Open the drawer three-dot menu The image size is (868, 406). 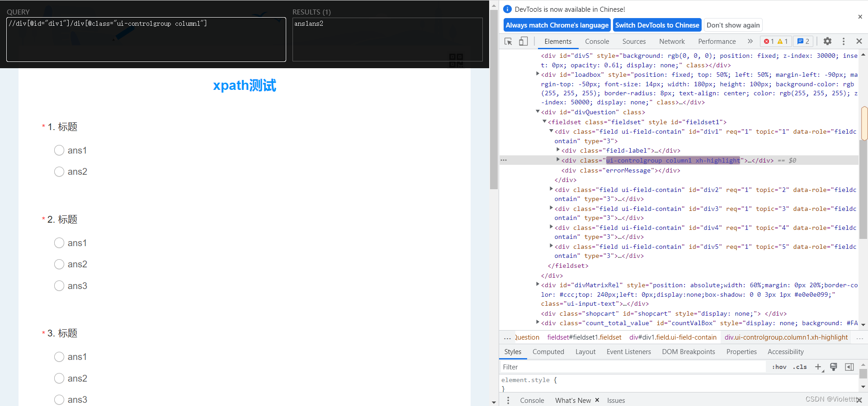pyautogui.click(x=508, y=401)
